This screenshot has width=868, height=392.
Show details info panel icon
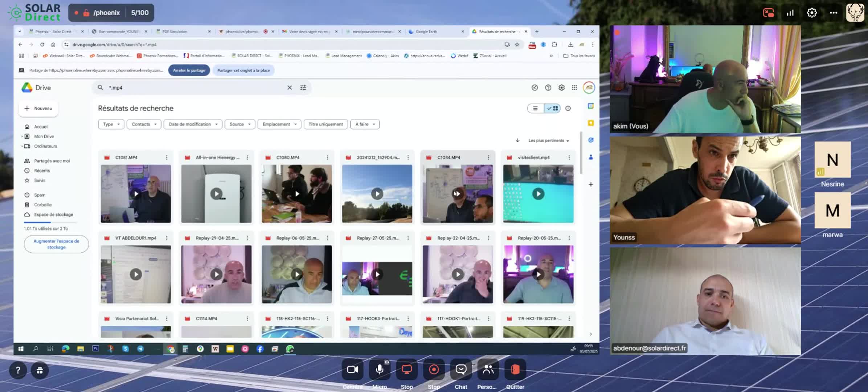[568, 108]
